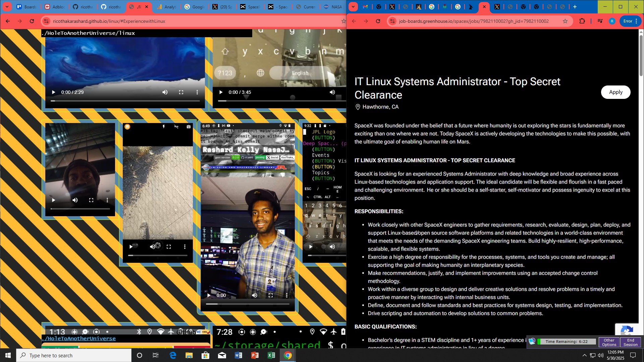Mute the Rashard Kelly portrait video
This screenshot has width=644, height=362.
(x=255, y=295)
